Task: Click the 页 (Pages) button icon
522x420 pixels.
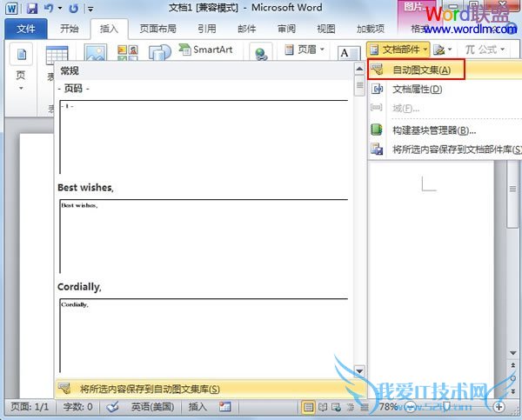Action: 21,54
